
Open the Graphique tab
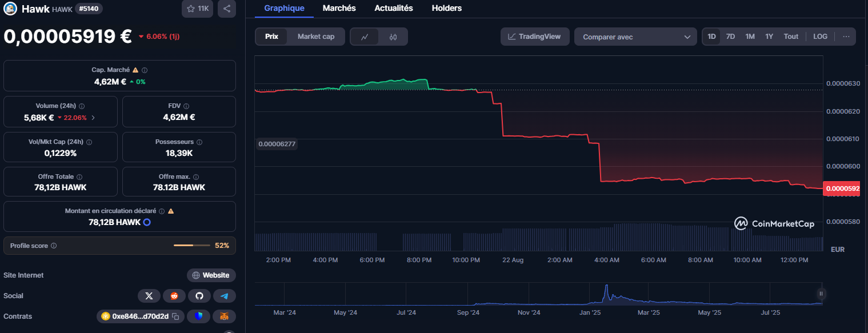(x=284, y=9)
